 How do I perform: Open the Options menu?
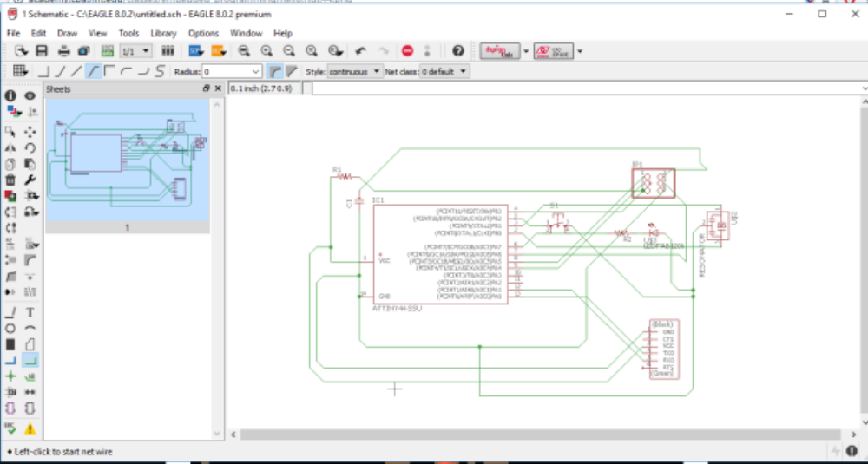click(x=203, y=33)
